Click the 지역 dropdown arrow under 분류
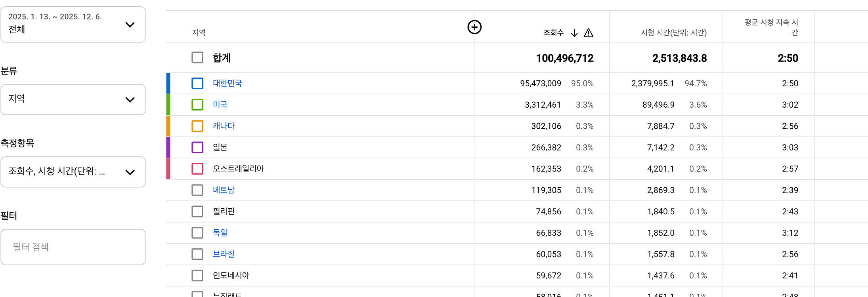 click(130, 100)
